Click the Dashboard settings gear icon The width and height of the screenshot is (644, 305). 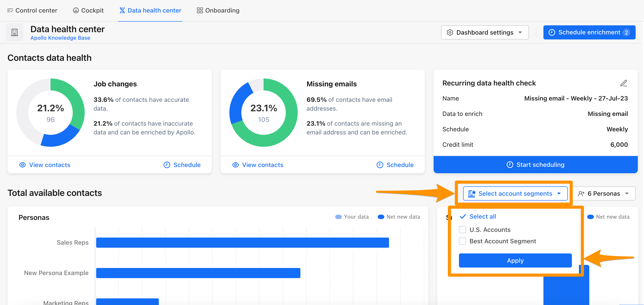click(450, 32)
